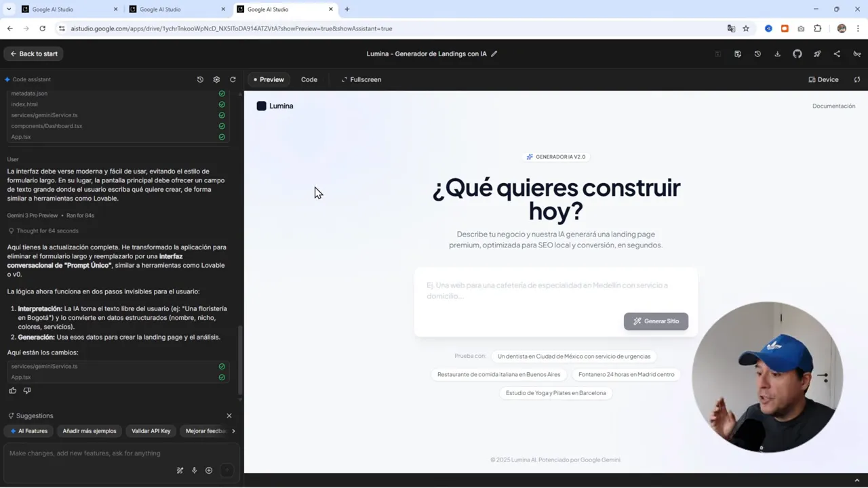Click the microphone icon in prompt box
This screenshot has height=488, width=868.
(194, 470)
